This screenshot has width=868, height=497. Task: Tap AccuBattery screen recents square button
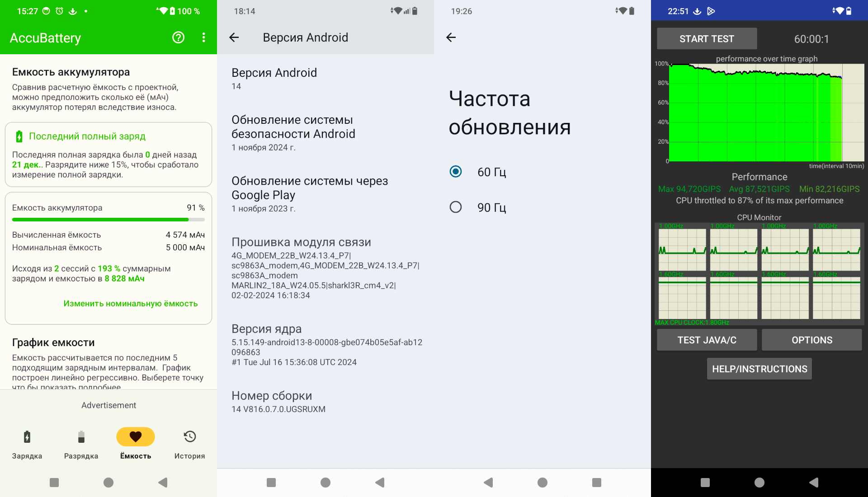click(x=54, y=483)
